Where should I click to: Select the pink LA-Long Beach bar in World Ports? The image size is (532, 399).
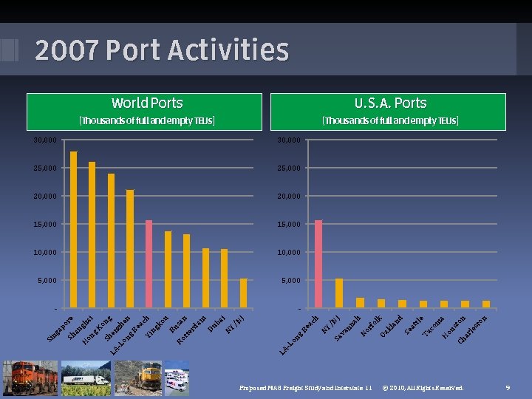click(x=149, y=265)
